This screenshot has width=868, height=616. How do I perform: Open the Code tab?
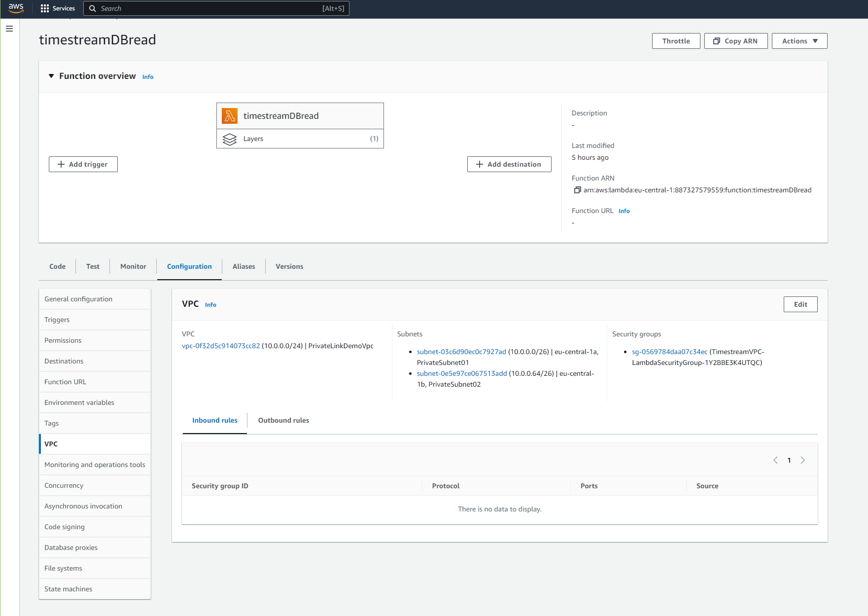(57, 266)
